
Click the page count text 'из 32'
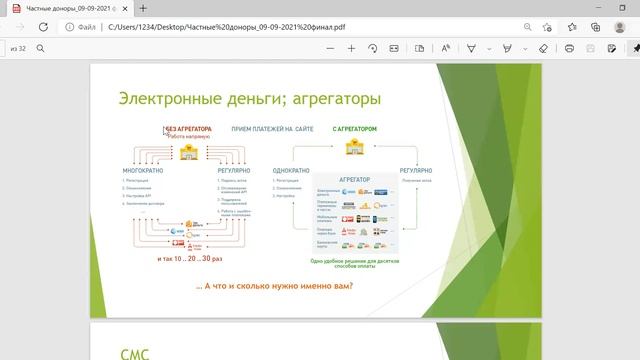18,49
